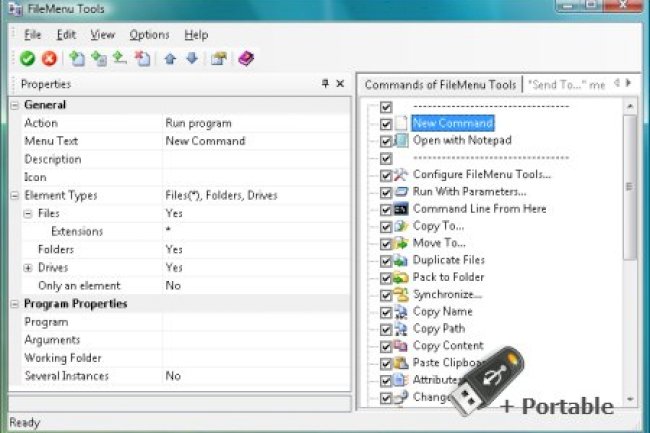Viewport: 650px width, 433px height.
Task: Open the File menu
Action: click(33, 35)
